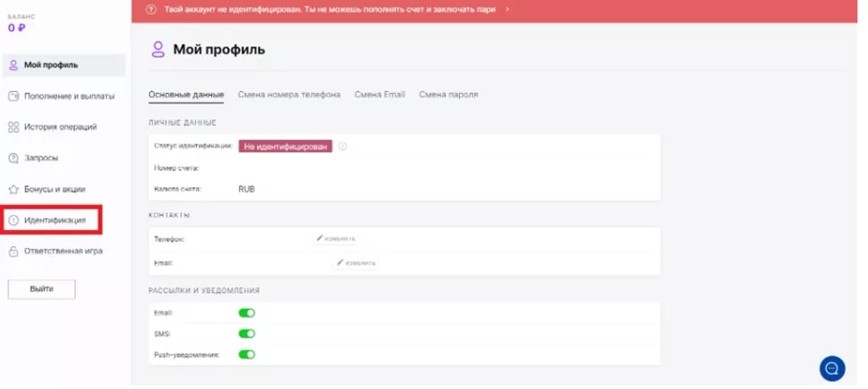This screenshot has height=389, width=868.
Task: Select the Смена пароля tab
Action: [448, 95]
